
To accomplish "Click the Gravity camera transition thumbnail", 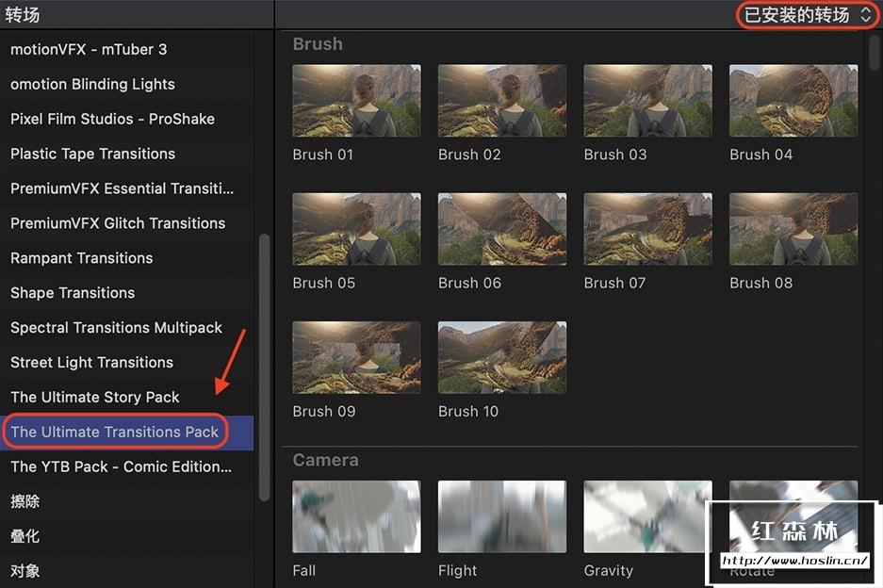I will tap(648, 516).
